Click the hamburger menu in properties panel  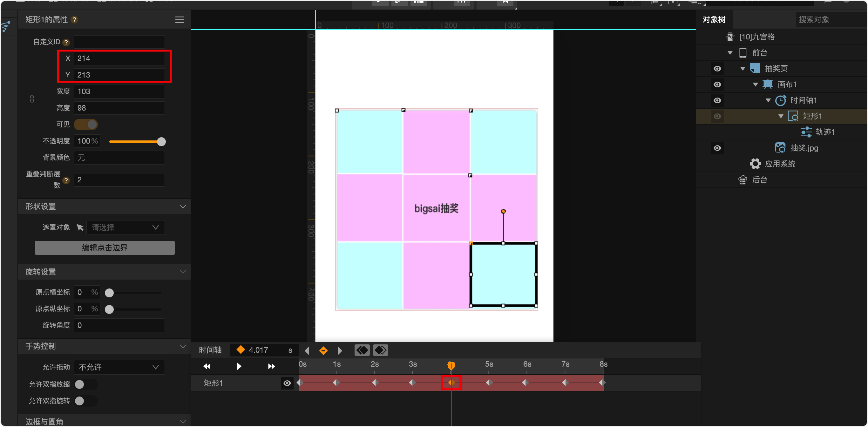click(180, 20)
